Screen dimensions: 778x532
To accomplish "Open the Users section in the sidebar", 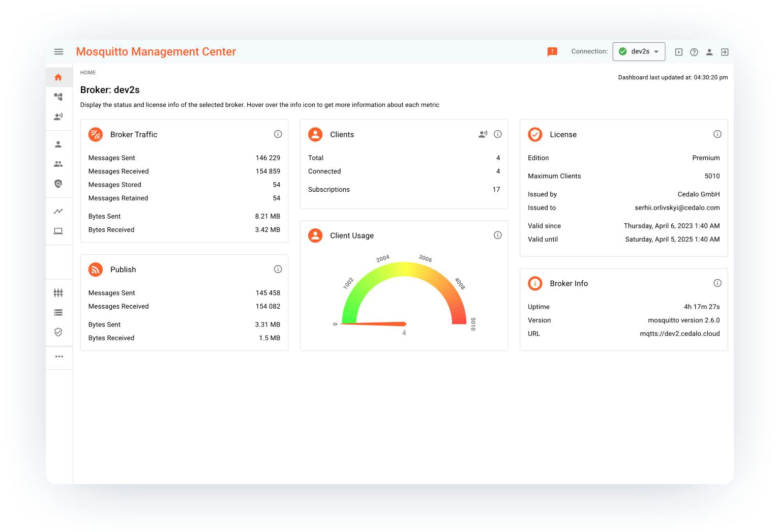I will coord(58,144).
